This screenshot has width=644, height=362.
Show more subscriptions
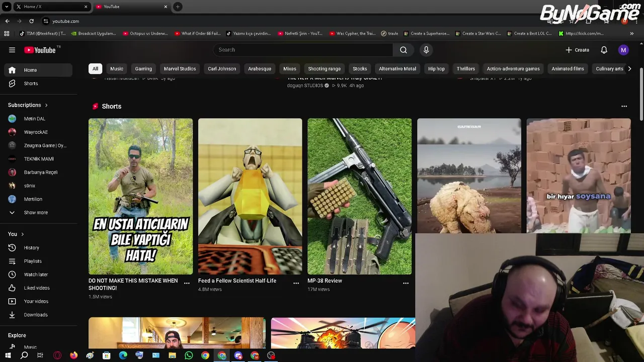(x=38, y=213)
